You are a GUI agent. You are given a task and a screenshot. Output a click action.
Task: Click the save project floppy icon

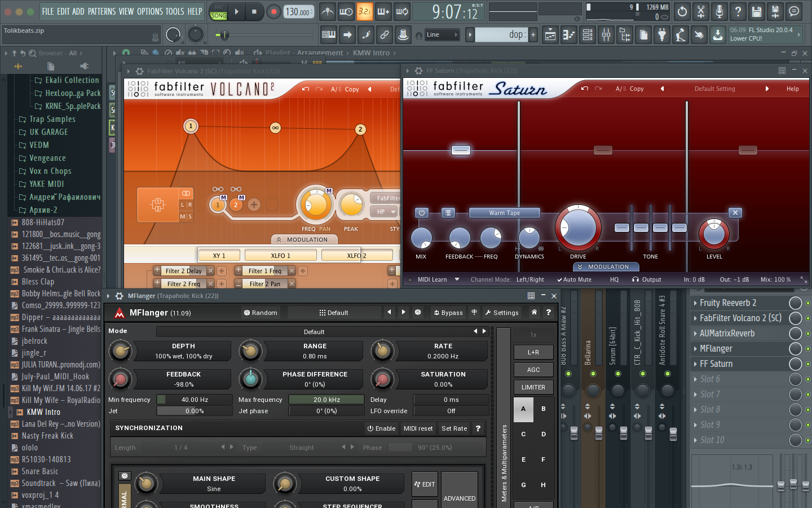[757, 11]
